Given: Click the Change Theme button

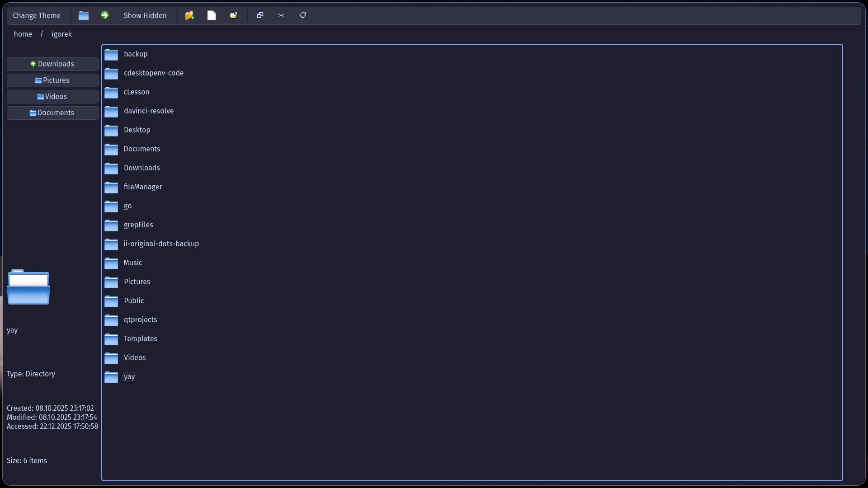Looking at the screenshot, I should pos(37,15).
